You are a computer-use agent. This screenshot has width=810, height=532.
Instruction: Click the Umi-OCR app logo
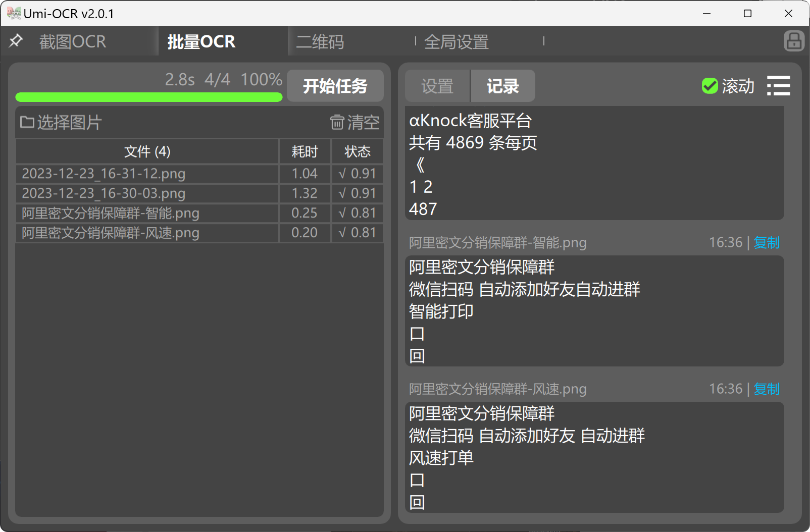14,13
